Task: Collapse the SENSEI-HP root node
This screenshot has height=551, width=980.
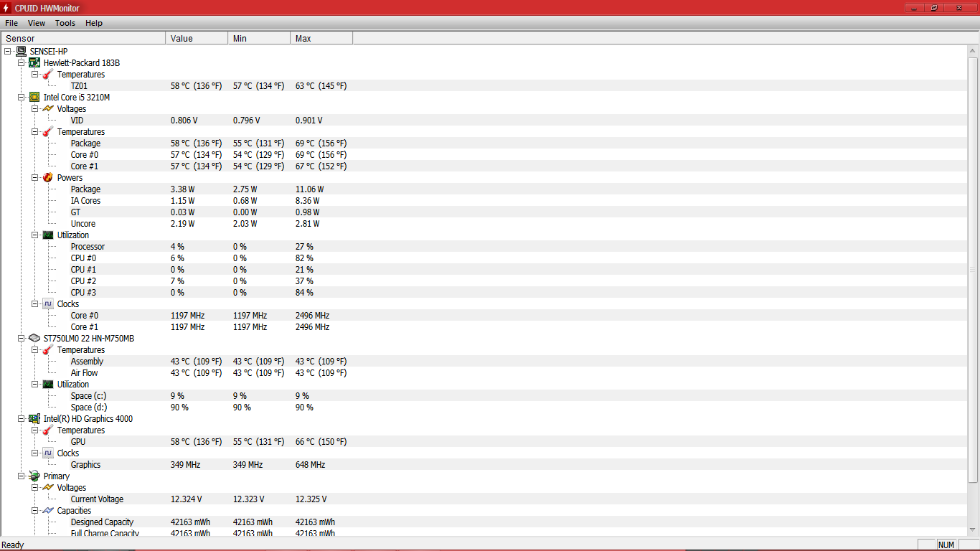Action: pos(8,52)
